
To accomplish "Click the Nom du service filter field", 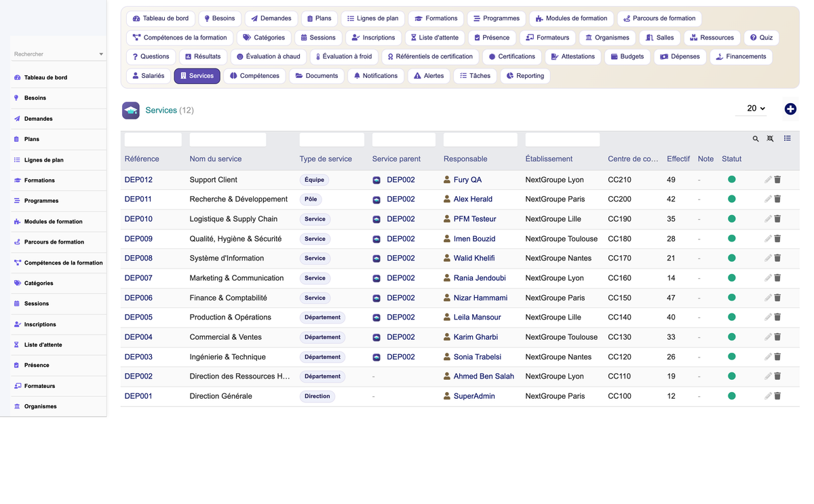I will 228,140.
